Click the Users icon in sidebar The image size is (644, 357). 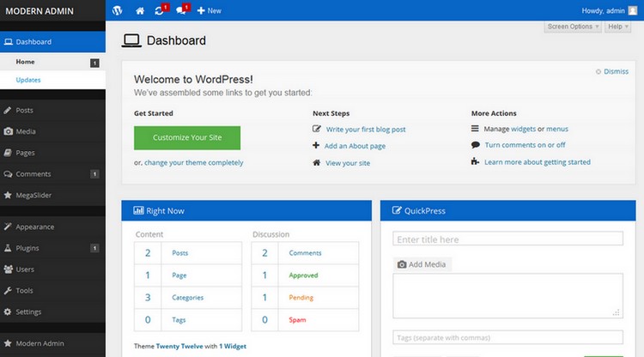point(9,269)
